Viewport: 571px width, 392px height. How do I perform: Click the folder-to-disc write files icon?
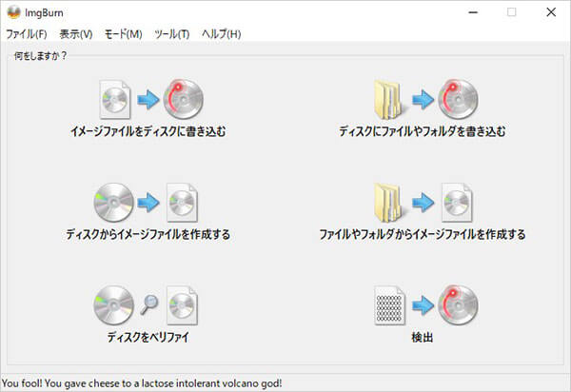tap(426, 99)
